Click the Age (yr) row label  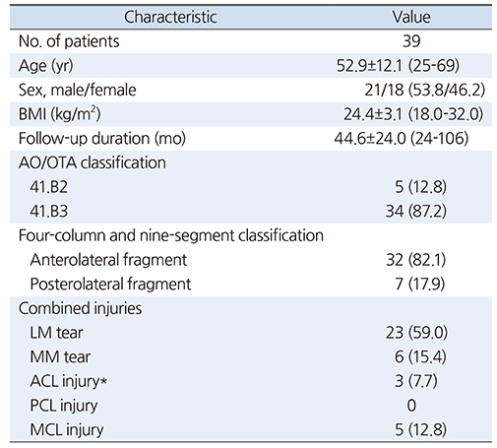46,66
